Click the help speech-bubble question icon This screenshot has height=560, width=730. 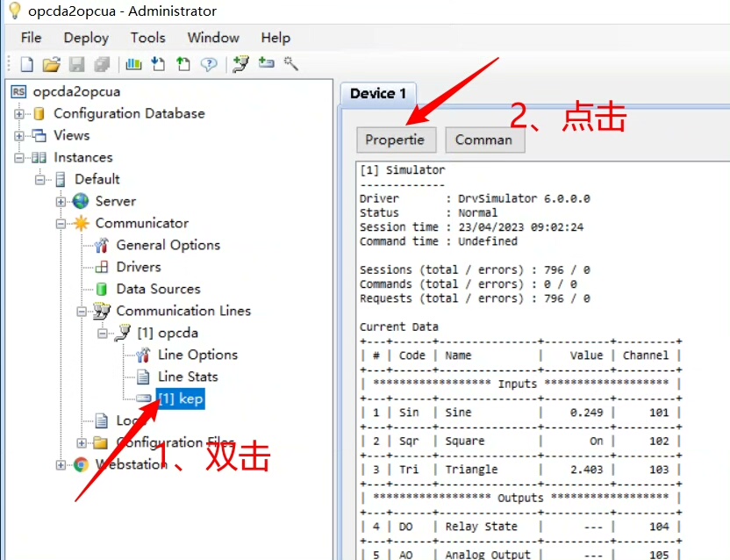[x=209, y=64]
